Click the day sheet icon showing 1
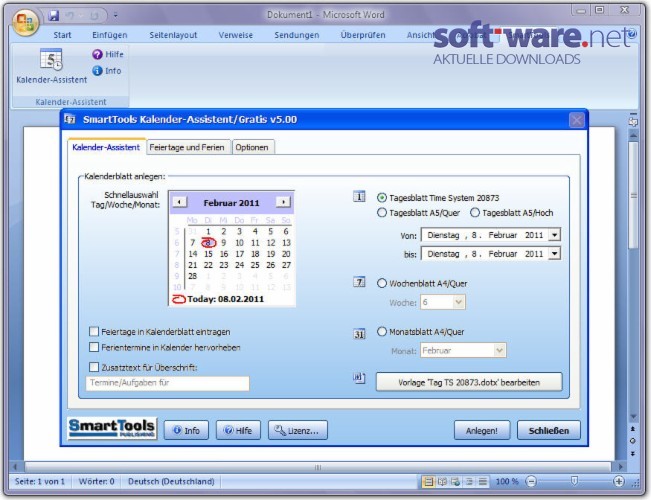Viewport: 651px width, 500px height. 359,196
